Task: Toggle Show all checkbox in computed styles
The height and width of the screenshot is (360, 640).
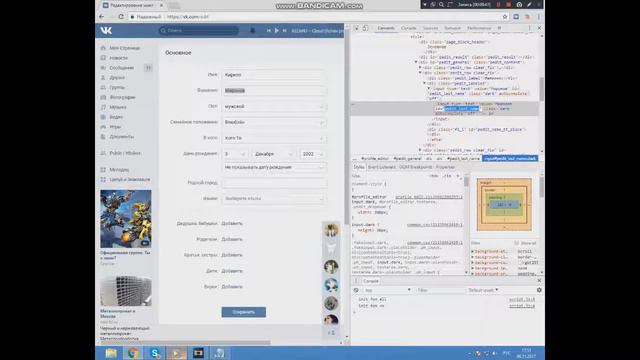Action: (x=516, y=243)
